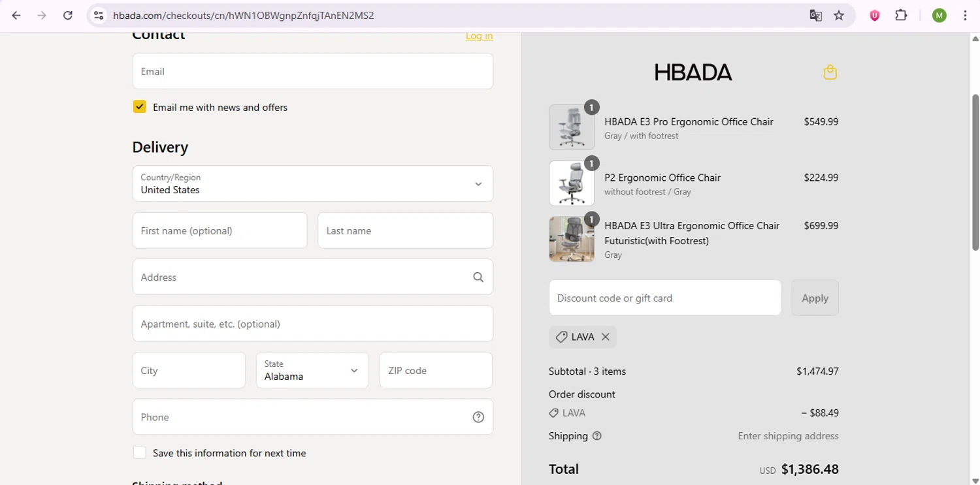The image size is (980, 485).
Task: Click the phone field help icon
Action: (478, 417)
